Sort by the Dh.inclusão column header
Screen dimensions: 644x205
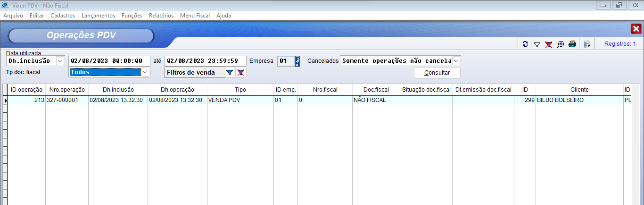(x=118, y=89)
